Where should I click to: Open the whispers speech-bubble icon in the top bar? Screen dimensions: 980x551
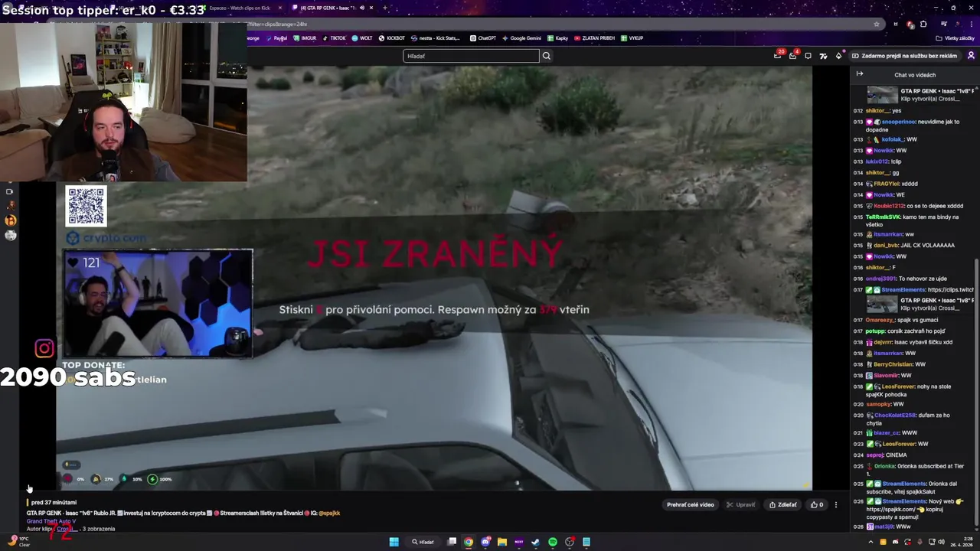[x=808, y=56]
